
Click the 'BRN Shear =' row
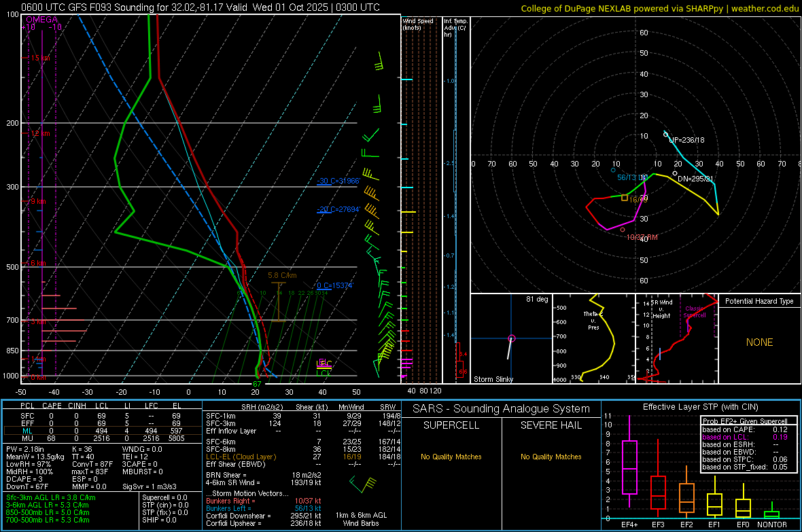coord(264,475)
